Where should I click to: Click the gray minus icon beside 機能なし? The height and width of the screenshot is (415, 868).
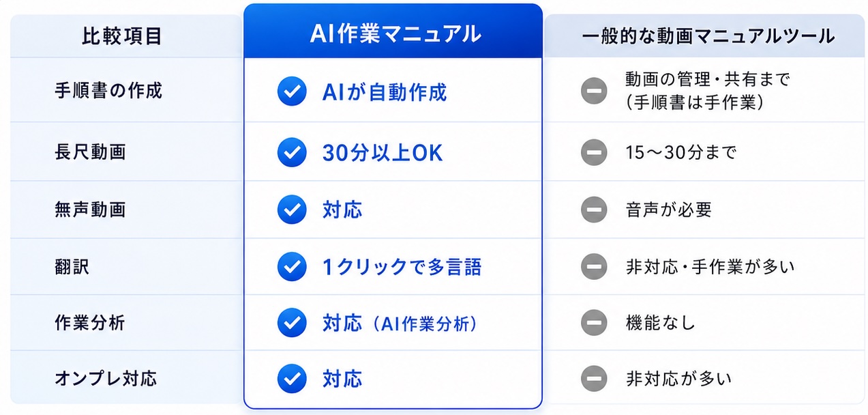pyautogui.click(x=594, y=323)
